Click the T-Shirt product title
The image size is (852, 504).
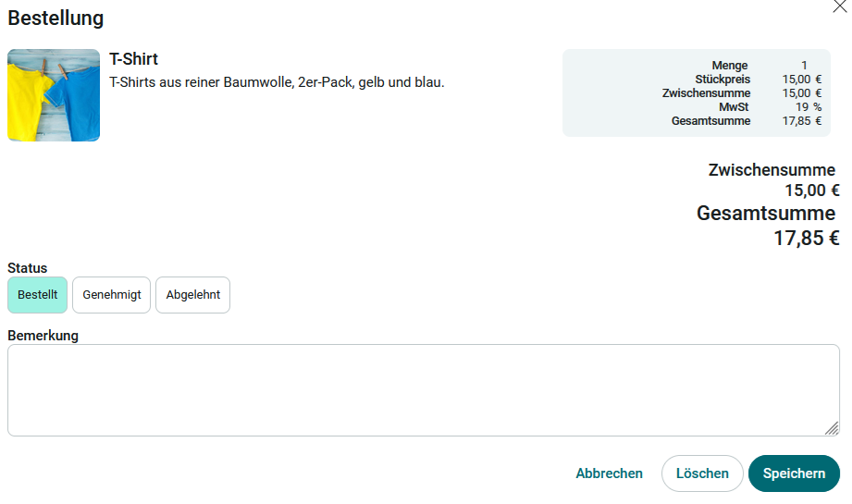(133, 58)
